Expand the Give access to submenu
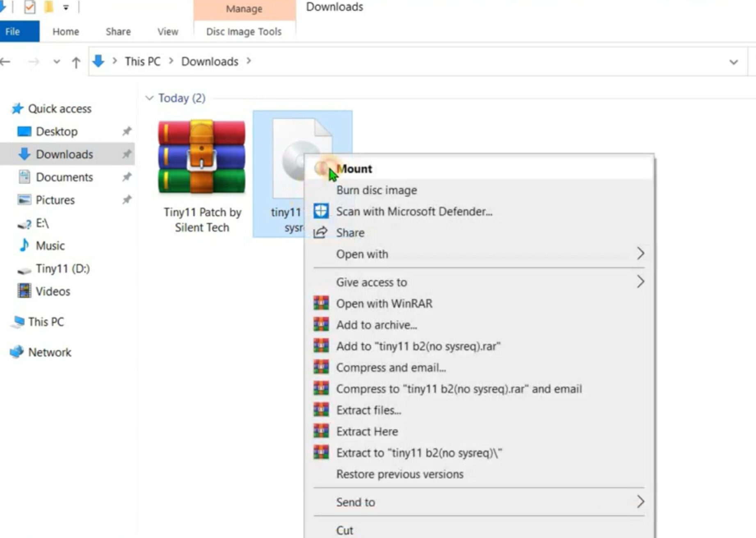The height and width of the screenshot is (538, 756). click(x=479, y=282)
